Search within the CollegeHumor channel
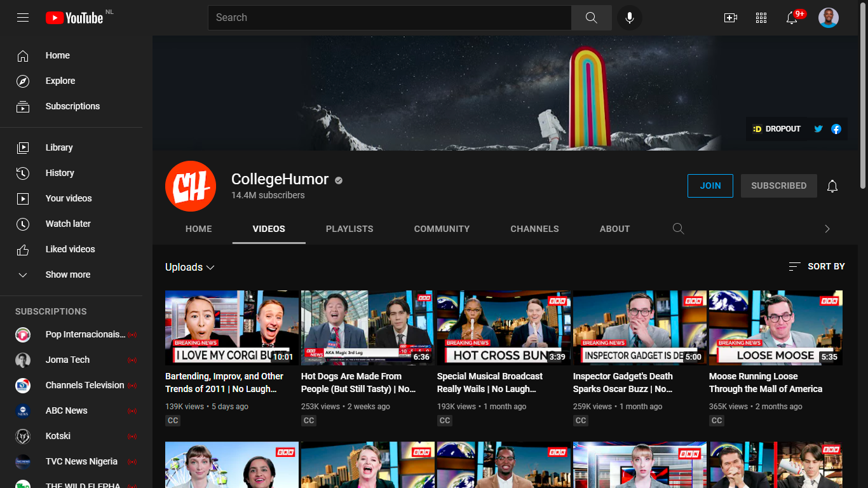This screenshot has width=868, height=488. [679, 229]
